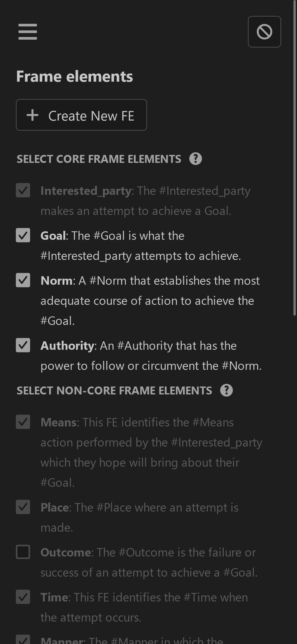Toggle the Manner checkbox

(x=23, y=639)
